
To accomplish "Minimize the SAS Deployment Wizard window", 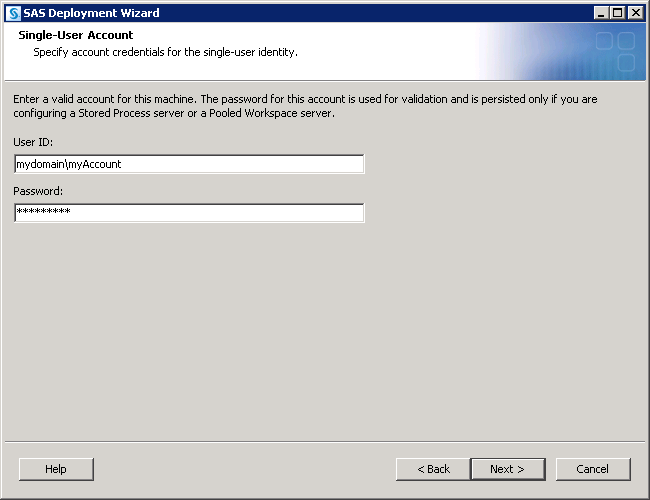I will point(602,13).
